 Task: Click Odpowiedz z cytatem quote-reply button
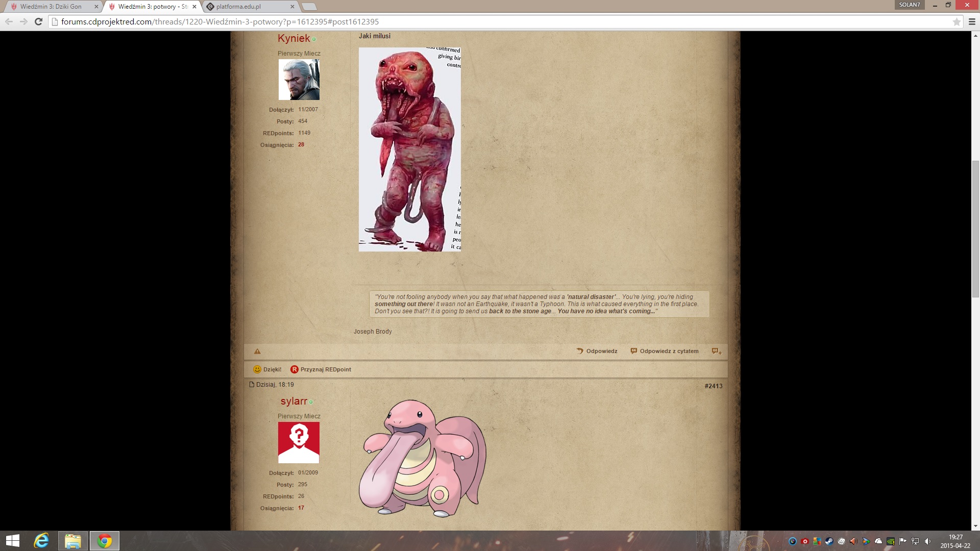click(665, 351)
